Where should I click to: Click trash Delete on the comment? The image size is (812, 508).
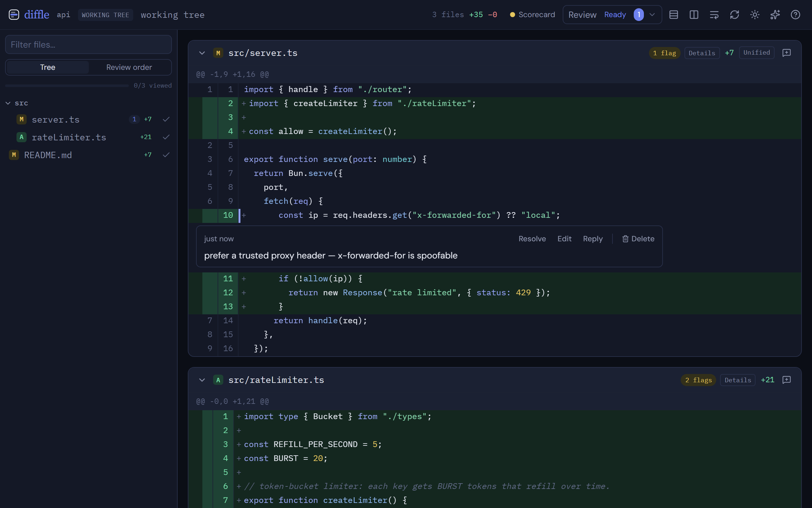pyautogui.click(x=638, y=238)
